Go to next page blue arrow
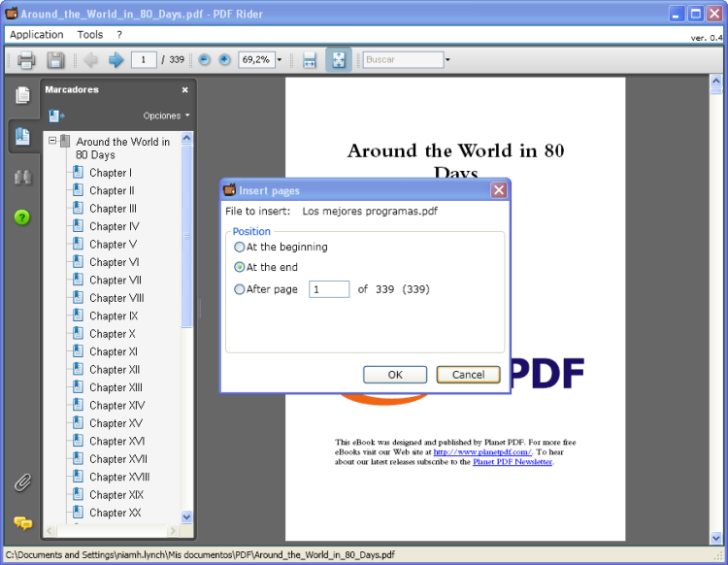 click(x=116, y=60)
